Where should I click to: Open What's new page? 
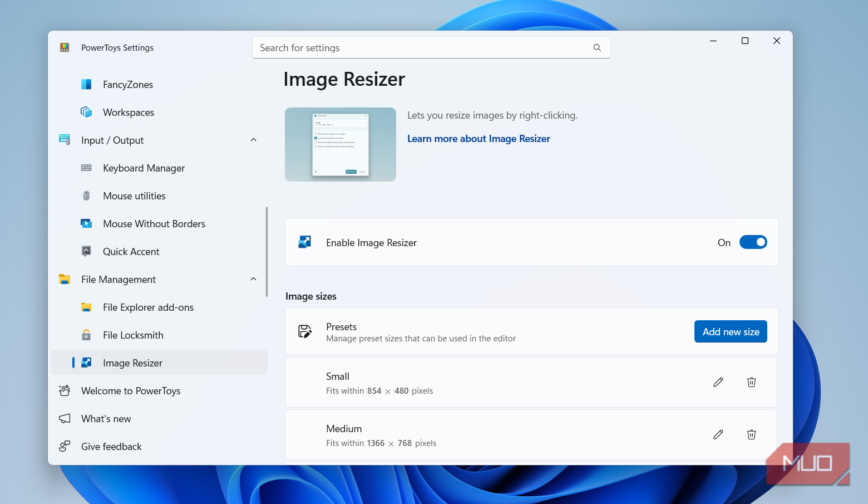(x=159, y=418)
